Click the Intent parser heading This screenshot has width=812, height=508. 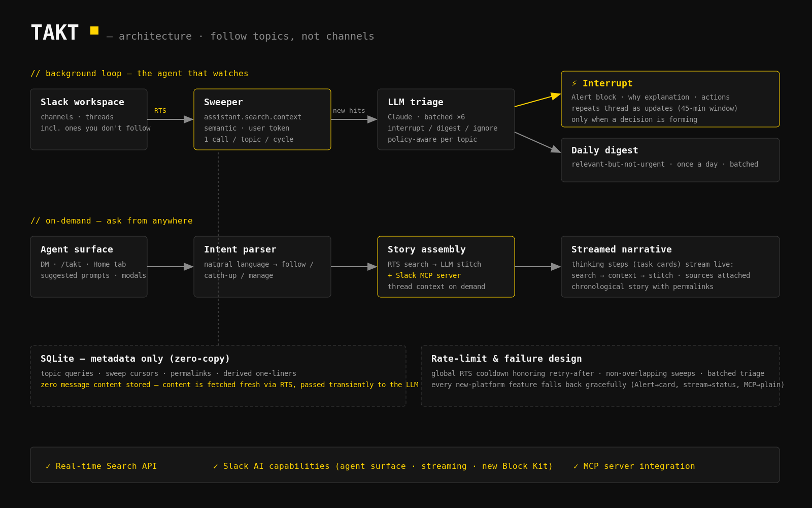(240, 249)
